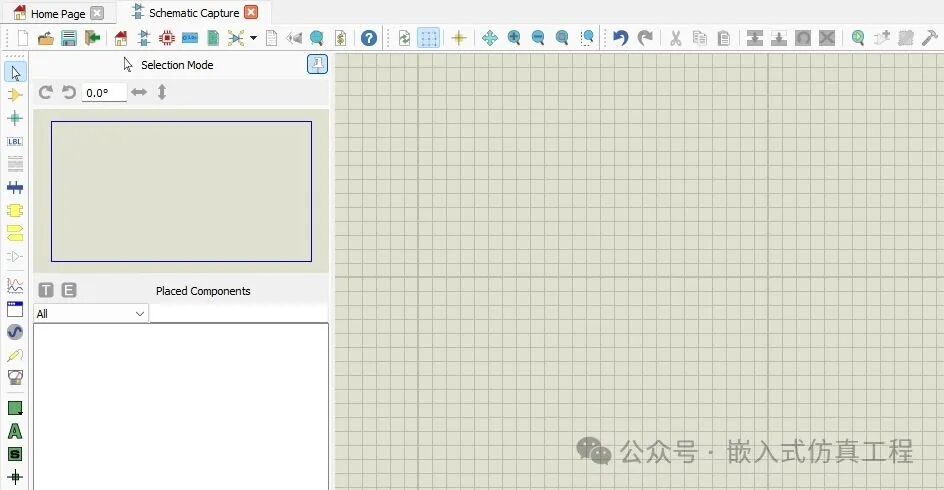Toggle the false origin crosshair icon
This screenshot has height=490, width=944.
(459, 39)
